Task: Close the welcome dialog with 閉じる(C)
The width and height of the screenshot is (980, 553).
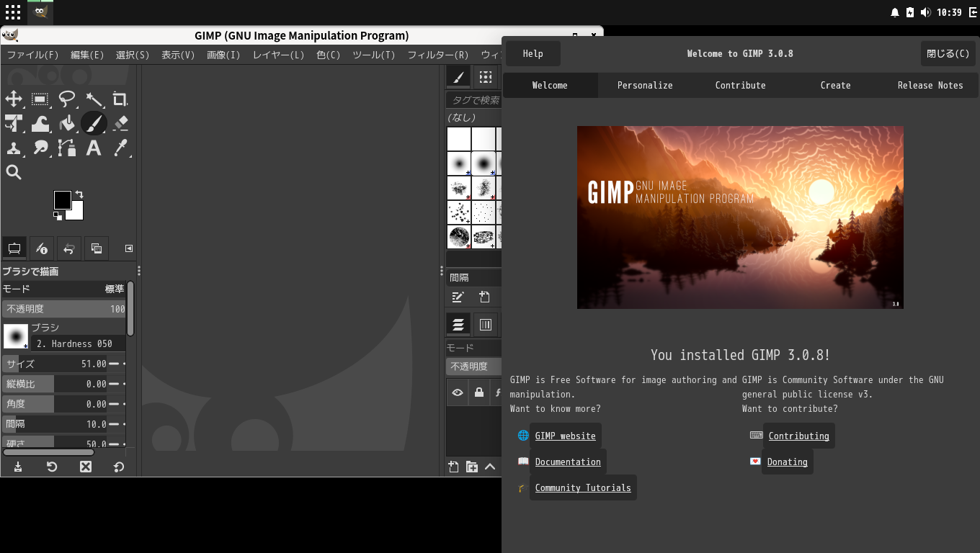Action: [948, 53]
